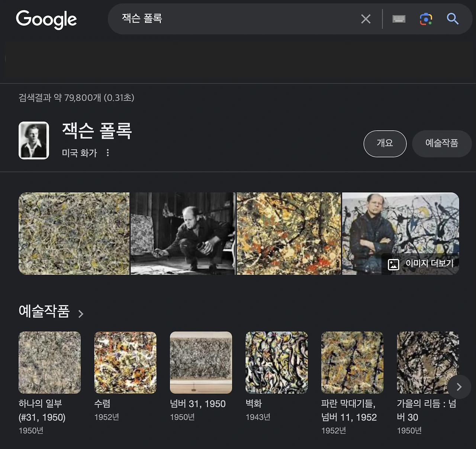476x449 pixels.
Task: Click the 잭슨 폴록 knowledge panel heading
Action: (97, 131)
